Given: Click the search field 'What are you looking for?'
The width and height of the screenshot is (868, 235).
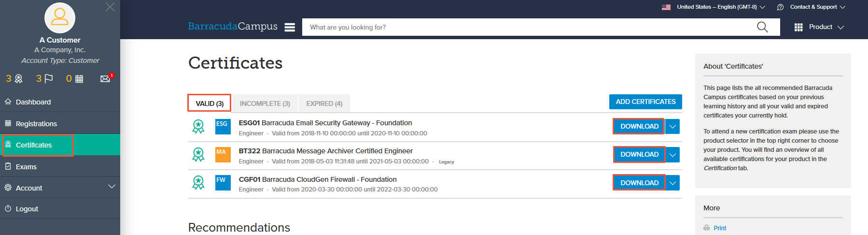Looking at the screenshot, I should [529, 27].
